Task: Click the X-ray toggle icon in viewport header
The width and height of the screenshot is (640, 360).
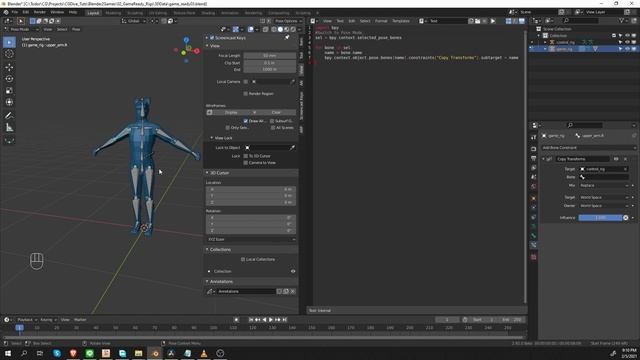Action: [266, 29]
